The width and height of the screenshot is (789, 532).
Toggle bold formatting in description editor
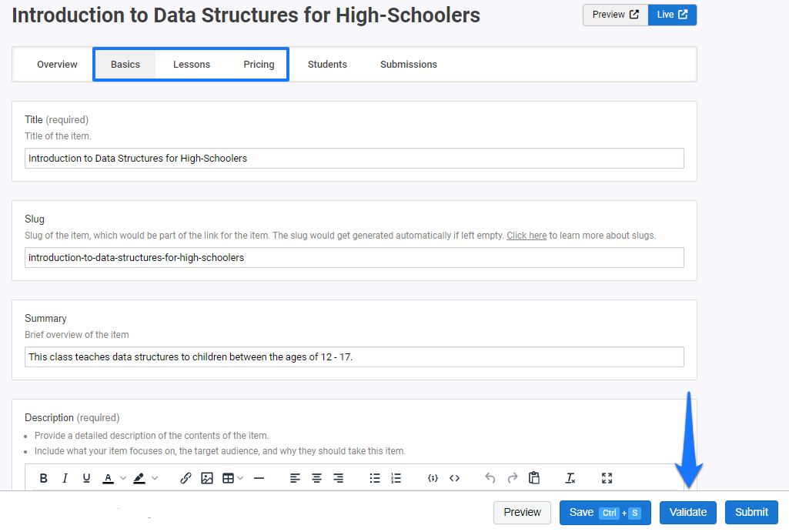(44, 478)
